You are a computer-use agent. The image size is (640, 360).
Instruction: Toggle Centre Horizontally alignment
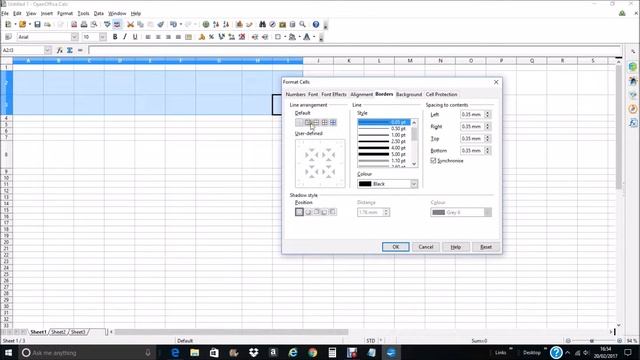click(x=158, y=37)
